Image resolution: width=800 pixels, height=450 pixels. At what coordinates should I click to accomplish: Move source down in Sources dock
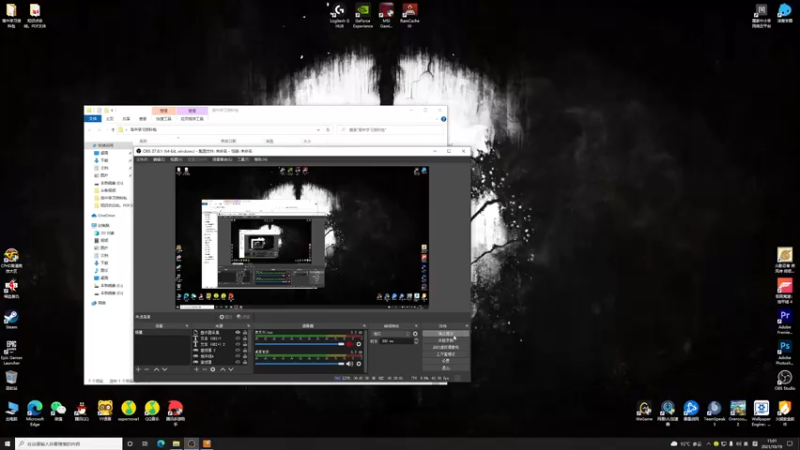click(231, 369)
